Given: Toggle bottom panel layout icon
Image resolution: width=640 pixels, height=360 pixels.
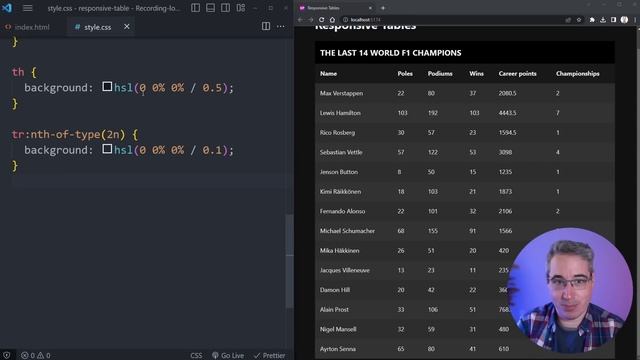Looking at the screenshot, I should point(210,8).
